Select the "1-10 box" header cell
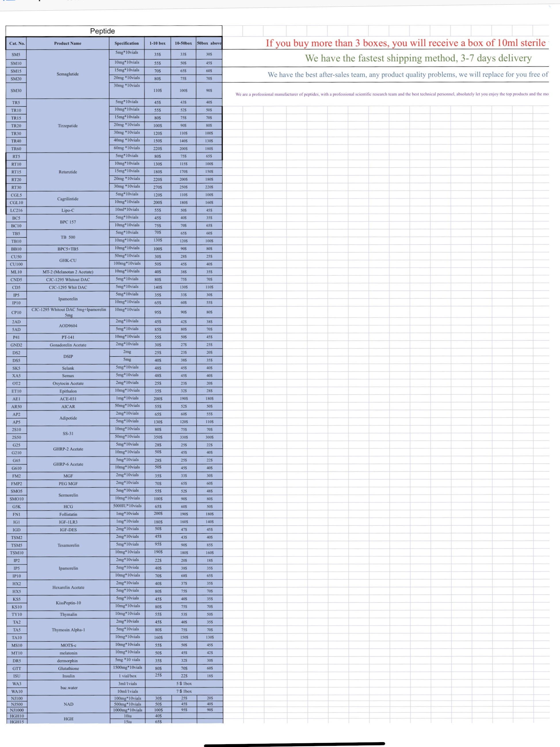 click(x=158, y=43)
